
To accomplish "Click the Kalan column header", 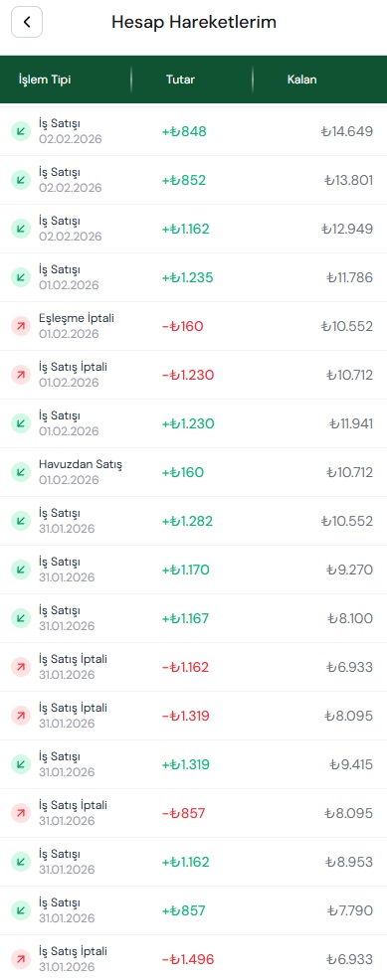I will pos(302,80).
